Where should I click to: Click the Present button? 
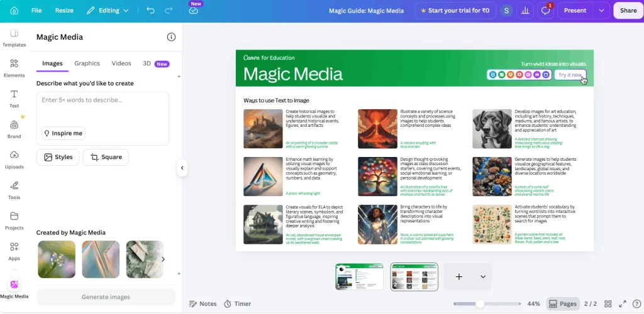click(x=575, y=11)
